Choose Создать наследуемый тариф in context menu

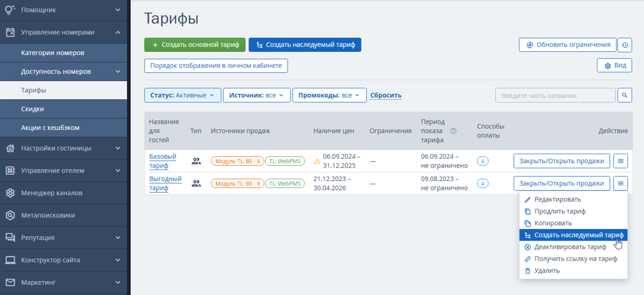pos(573,235)
